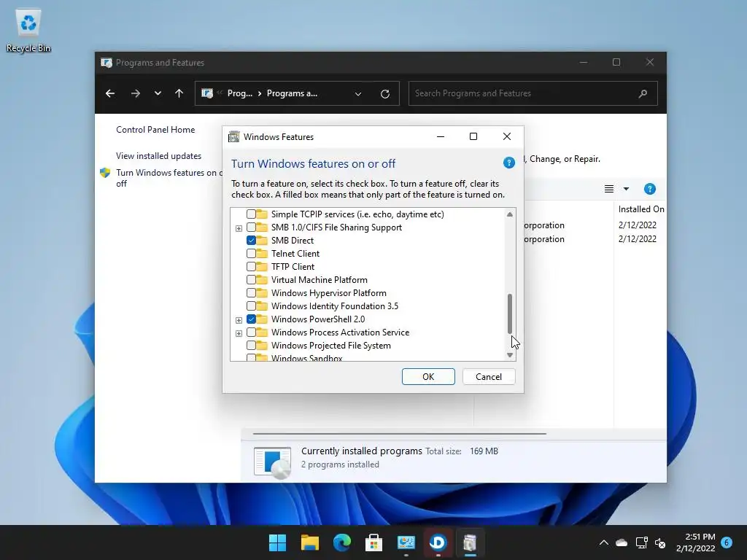Click the Windows Features title bar icon
Viewport: 747px width, 560px height.
(233, 136)
